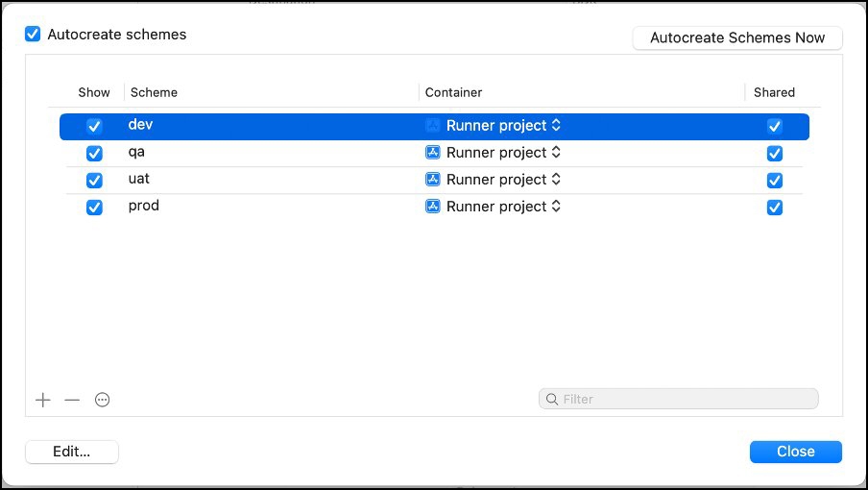Uncheck Show for the qa scheme
Screen dimensions: 868x490
coord(94,154)
